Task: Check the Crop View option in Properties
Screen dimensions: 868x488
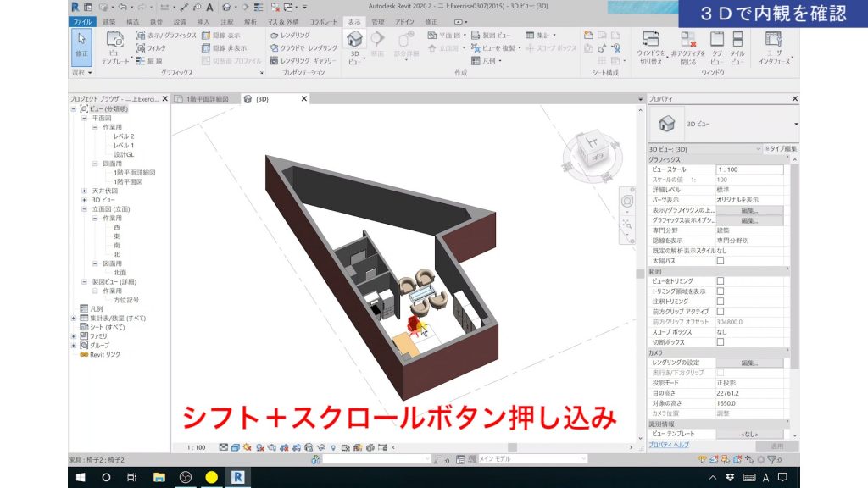Action: (x=720, y=281)
